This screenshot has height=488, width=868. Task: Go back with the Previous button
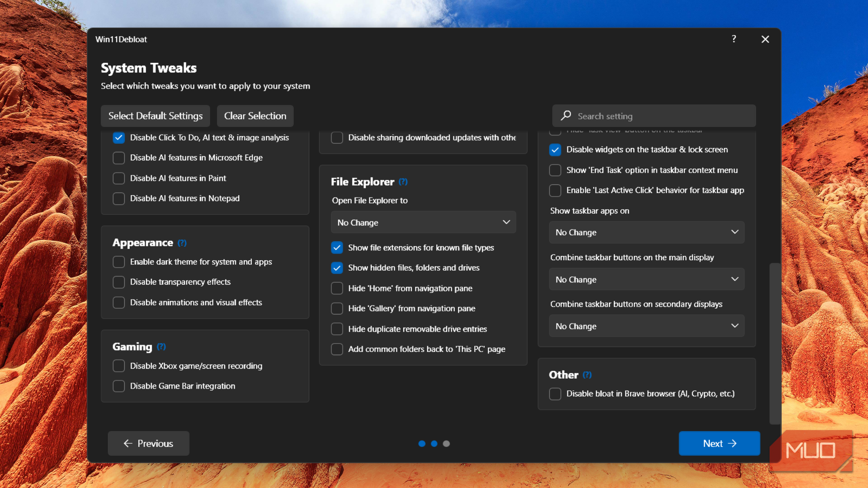coord(148,444)
